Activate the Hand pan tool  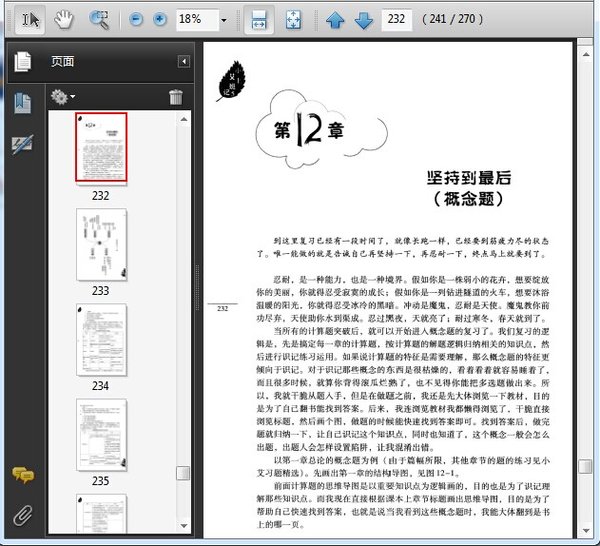pyautogui.click(x=64, y=19)
